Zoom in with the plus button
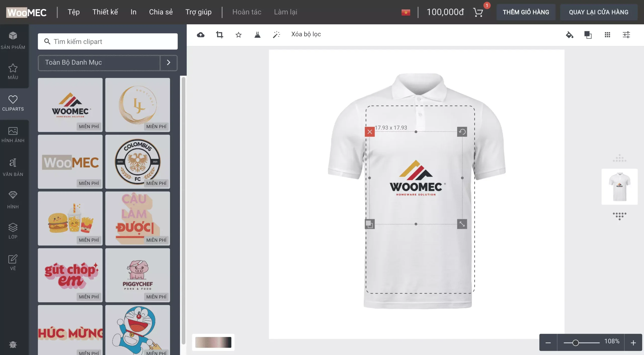The image size is (644, 355). (x=633, y=343)
